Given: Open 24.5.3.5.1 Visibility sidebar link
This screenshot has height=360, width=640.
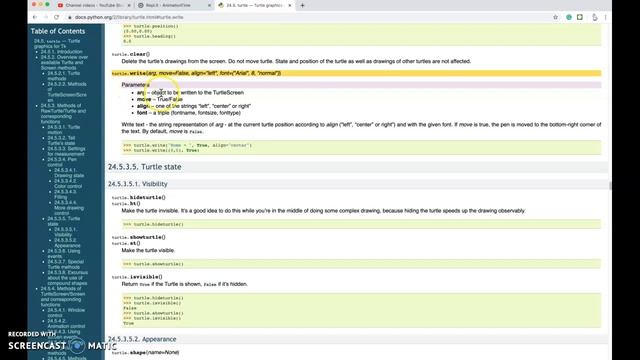Looking at the screenshot, I should click(65, 232).
